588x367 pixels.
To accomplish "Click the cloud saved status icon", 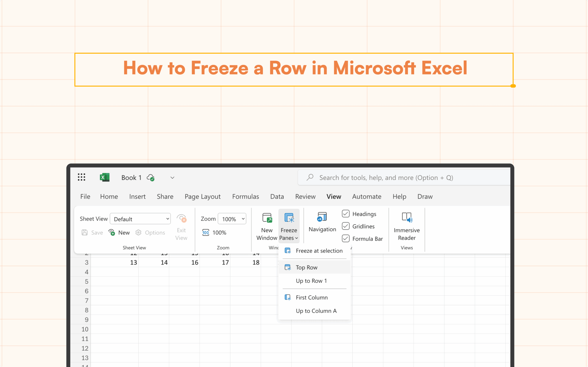I will click(151, 178).
